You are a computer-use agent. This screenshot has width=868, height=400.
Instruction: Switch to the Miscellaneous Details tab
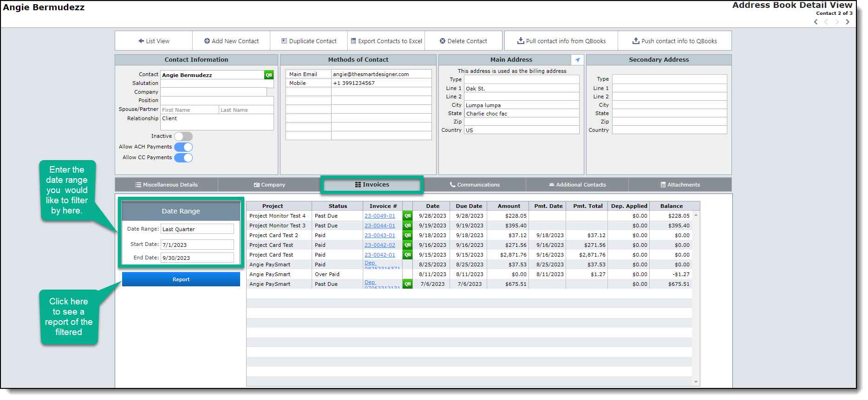pos(166,185)
